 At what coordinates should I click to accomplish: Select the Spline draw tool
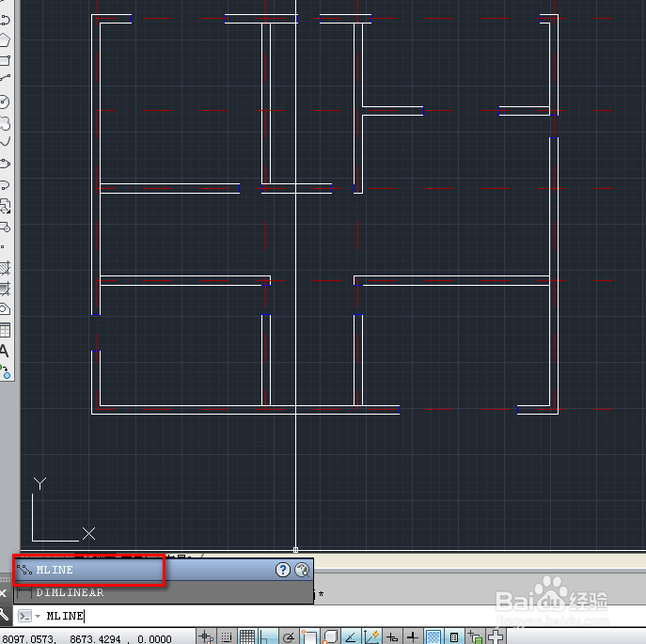click(5, 143)
